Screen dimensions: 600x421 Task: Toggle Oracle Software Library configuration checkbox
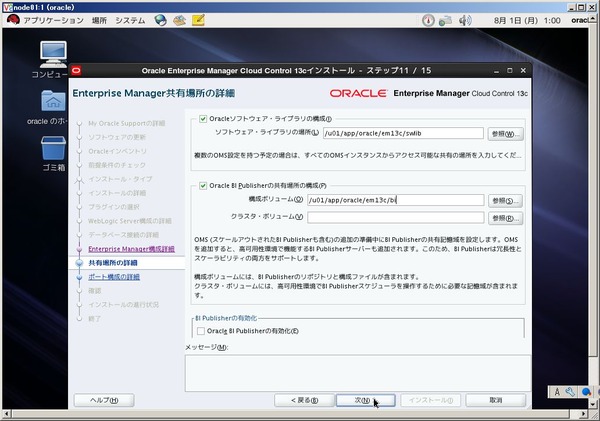[x=203, y=119]
